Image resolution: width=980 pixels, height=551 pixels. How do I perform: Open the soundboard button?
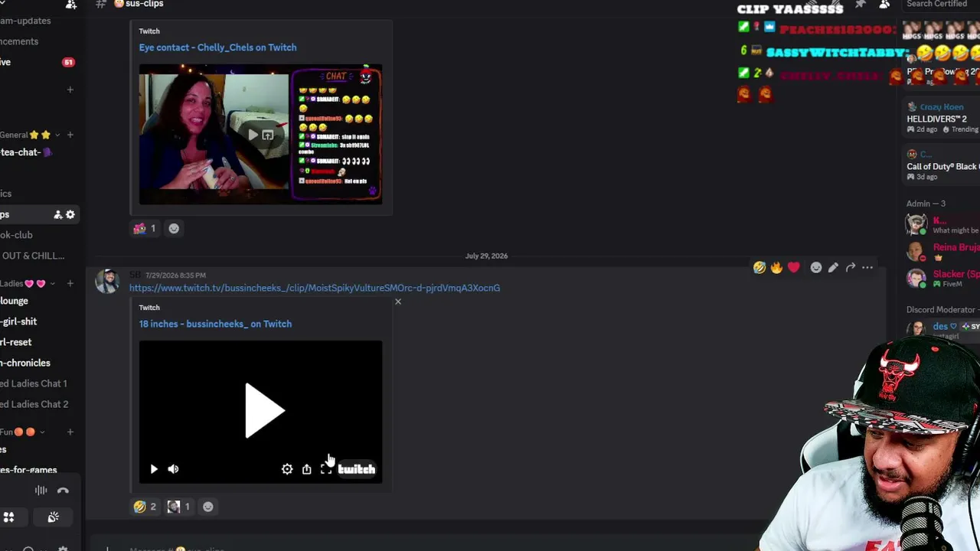pos(53,517)
